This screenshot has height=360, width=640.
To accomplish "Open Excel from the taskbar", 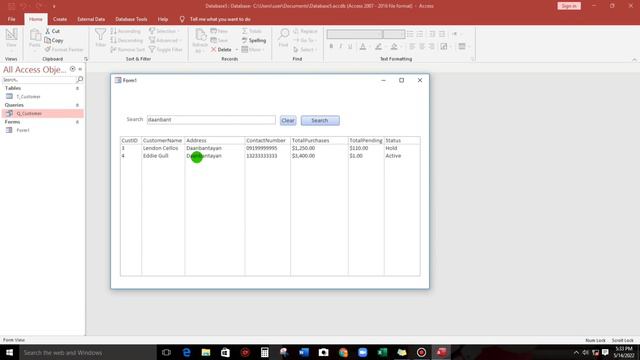I will (x=382, y=352).
